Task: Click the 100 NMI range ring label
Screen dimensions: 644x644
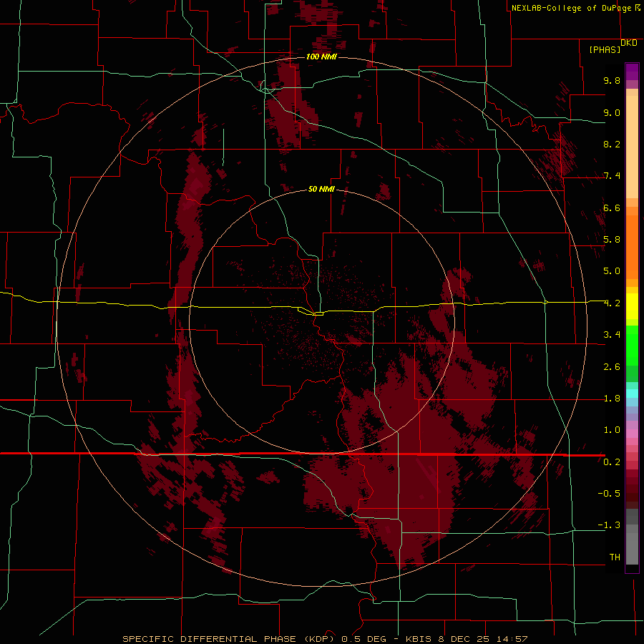Action: point(321,57)
